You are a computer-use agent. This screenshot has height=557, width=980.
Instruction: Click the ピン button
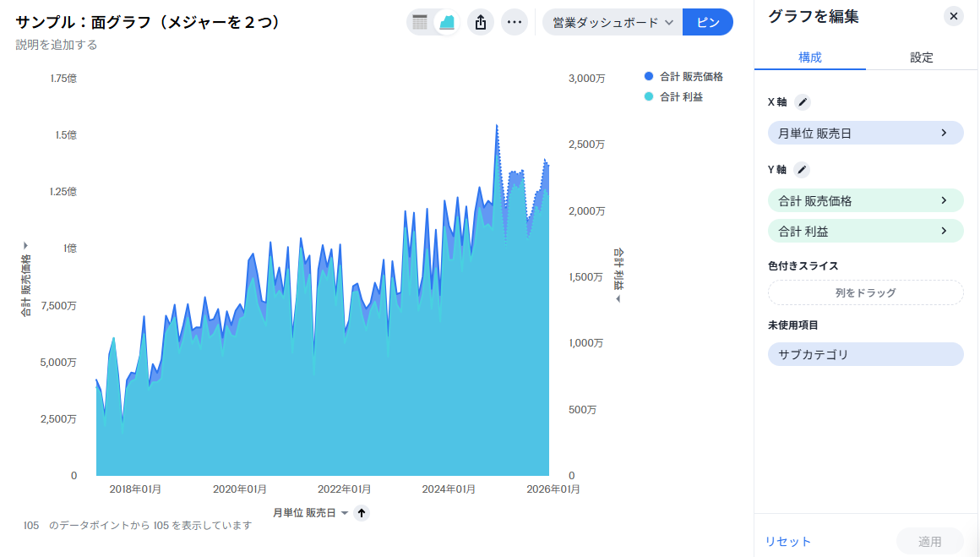(707, 23)
